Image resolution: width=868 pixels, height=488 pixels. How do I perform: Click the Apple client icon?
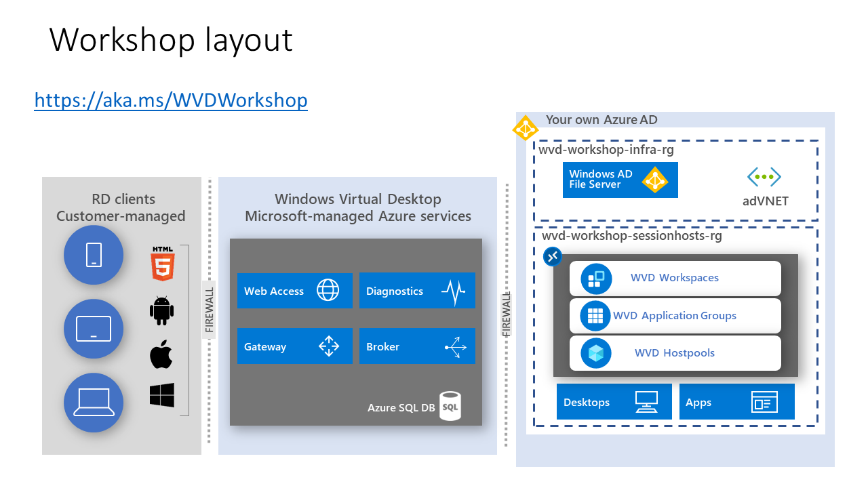point(160,354)
